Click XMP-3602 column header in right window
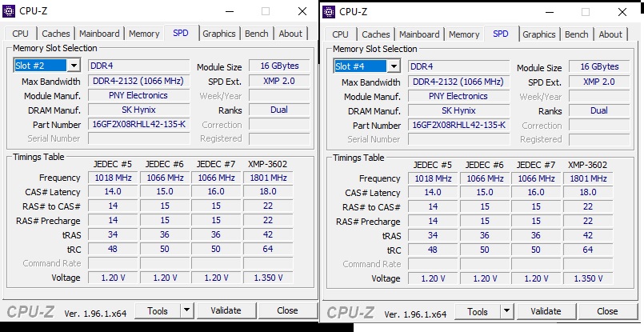 pyautogui.click(x=587, y=165)
